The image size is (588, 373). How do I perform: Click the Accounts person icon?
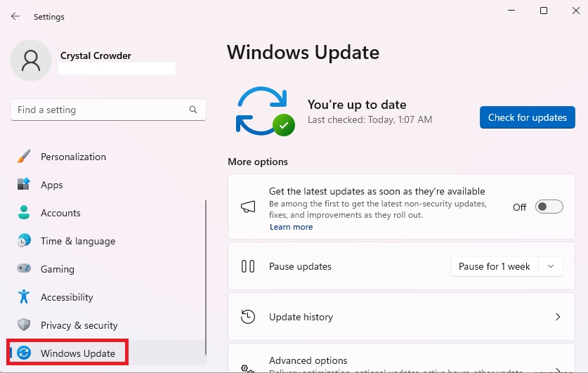point(24,213)
